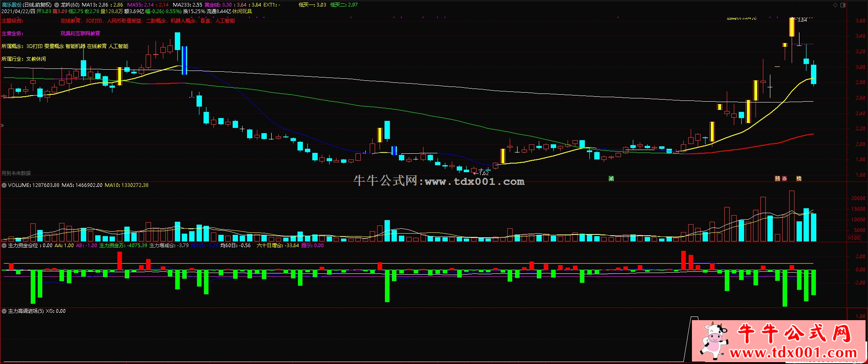Click the 所属行业: 文教休闲 line
Viewport: 868px width, 364px height.
click(x=24, y=59)
